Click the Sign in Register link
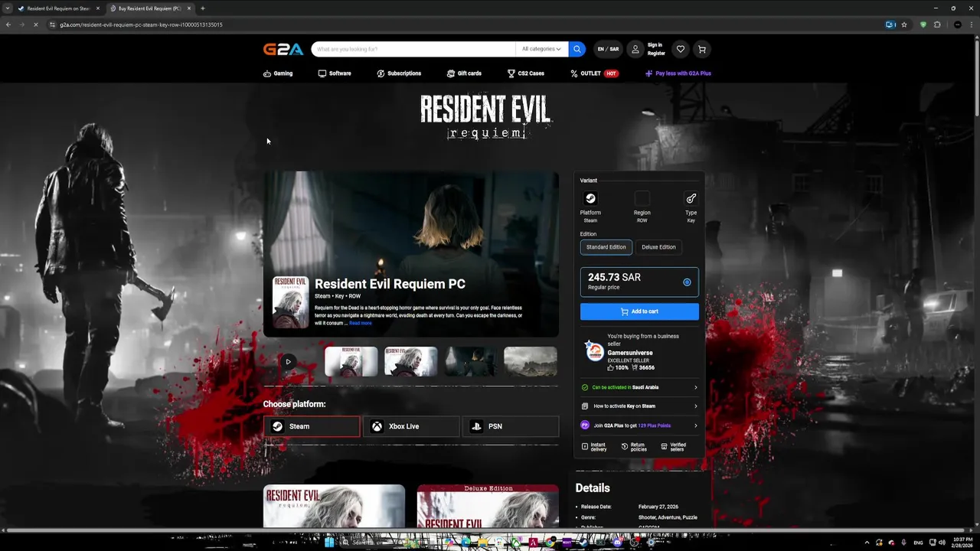Viewport: 980px width, 551px height. pyautogui.click(x=656, y=49)
